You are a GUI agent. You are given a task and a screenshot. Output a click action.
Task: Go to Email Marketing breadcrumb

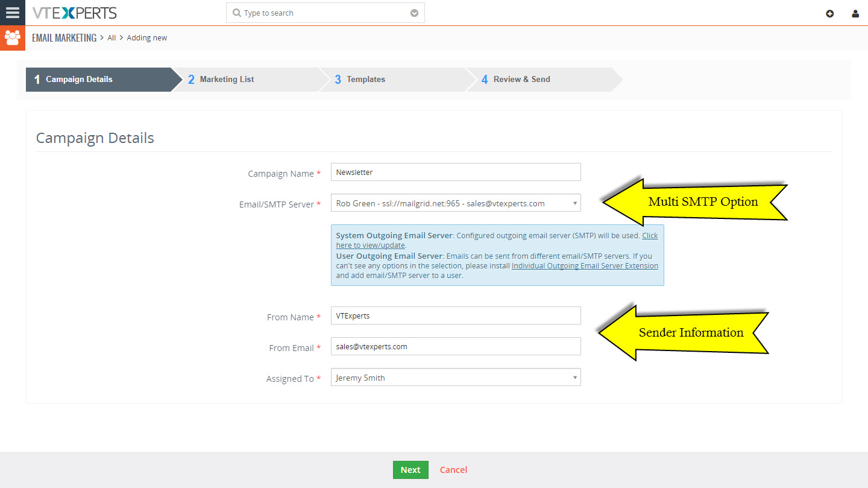[64, 38]
